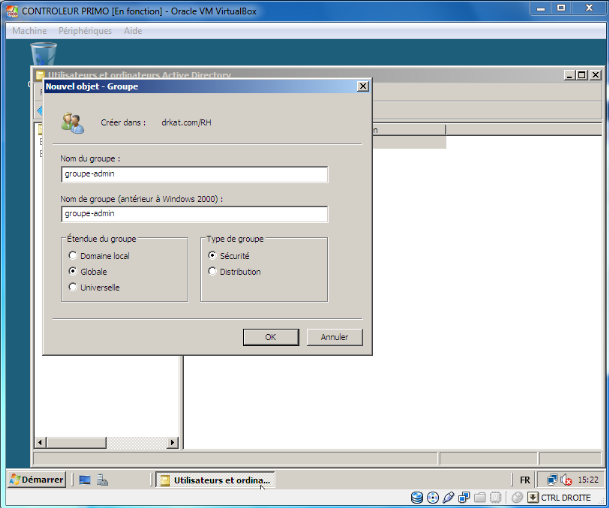Choose the Distribution group type
609x508 pixels.
pos(212,271)
